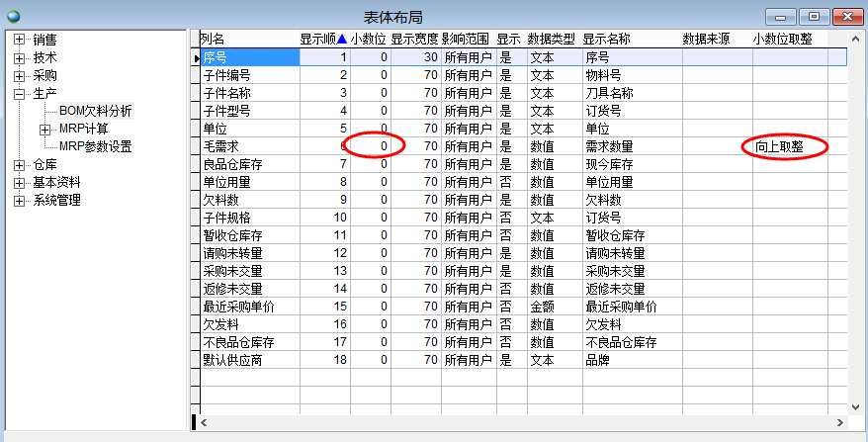Expand the 仓库 tree node
868x442 pixels.
20,164
